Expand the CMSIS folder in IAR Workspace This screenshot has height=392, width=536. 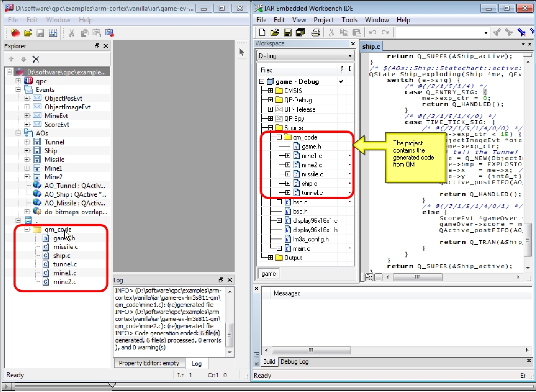(270, 90)
